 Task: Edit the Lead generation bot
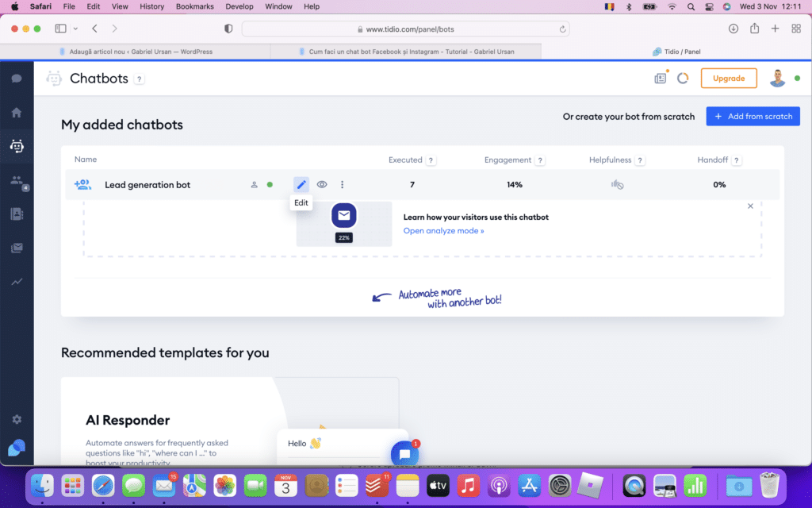301,184
